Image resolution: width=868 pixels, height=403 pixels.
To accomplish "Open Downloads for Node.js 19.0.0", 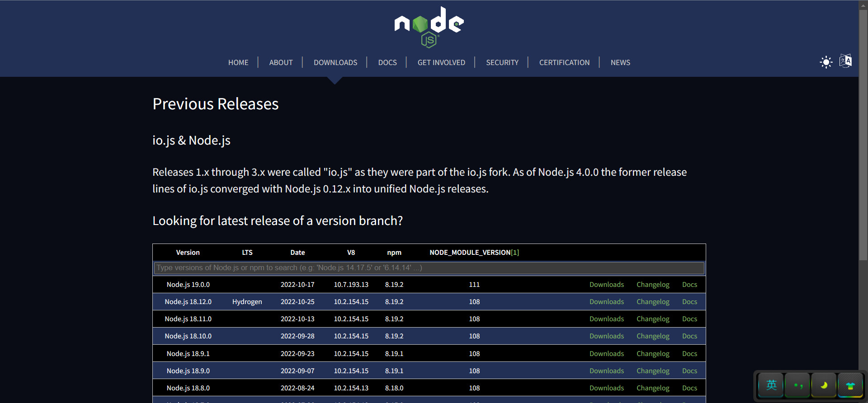I will click(x=606, y=285).
